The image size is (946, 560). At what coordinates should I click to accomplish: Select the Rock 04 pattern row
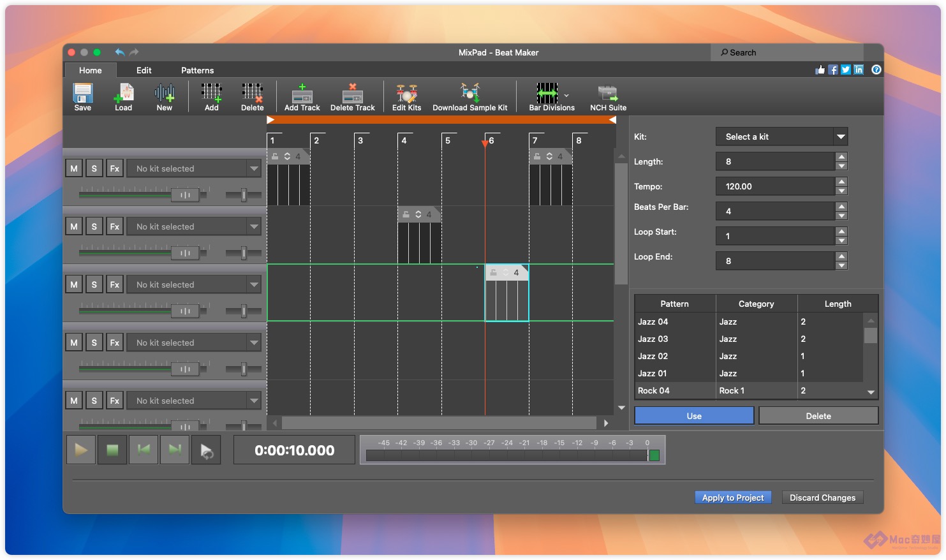749,390
